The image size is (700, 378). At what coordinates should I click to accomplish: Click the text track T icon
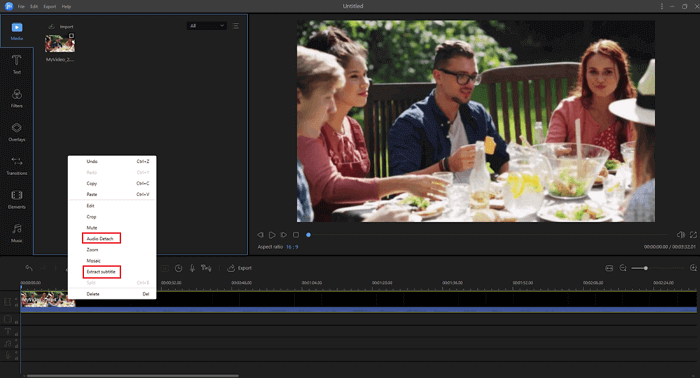click(8, 331)
